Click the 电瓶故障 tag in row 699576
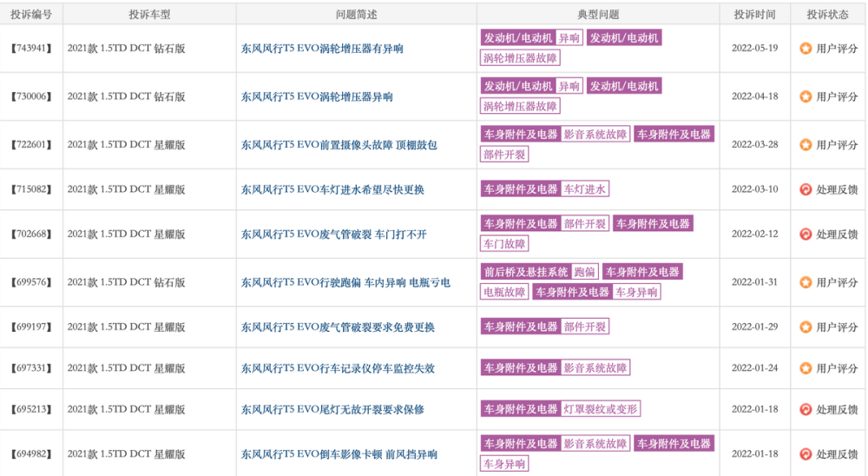Screen dimensions: 868x476 tap(504, 292)
